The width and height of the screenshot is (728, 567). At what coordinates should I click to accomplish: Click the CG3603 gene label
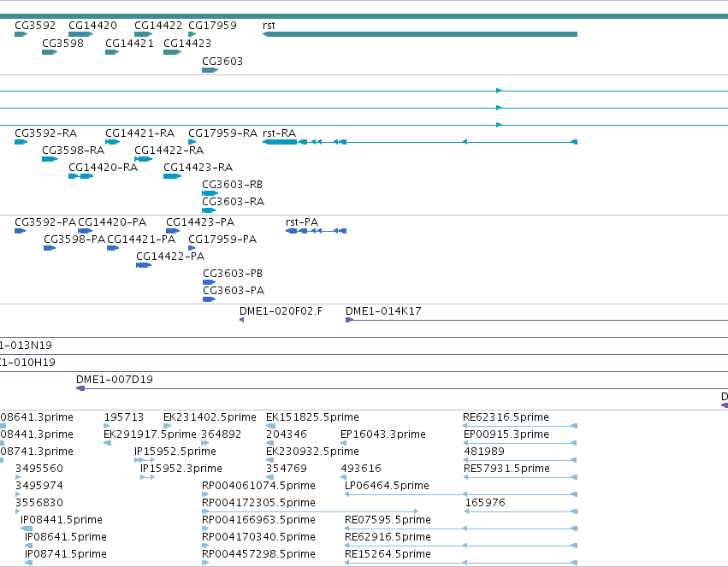(222, 62)
